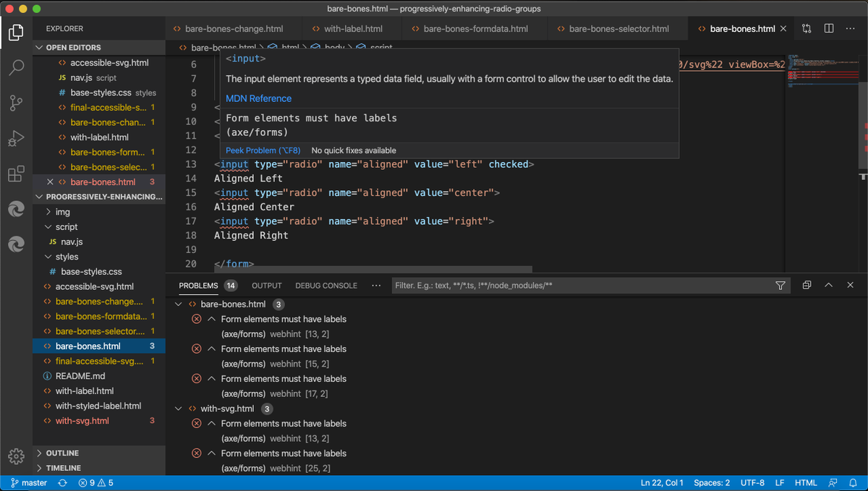The width and height of the screenshot is (868, 491).
Task: Open the Explorer view in activity bar
Action: (x=16, y=32)
